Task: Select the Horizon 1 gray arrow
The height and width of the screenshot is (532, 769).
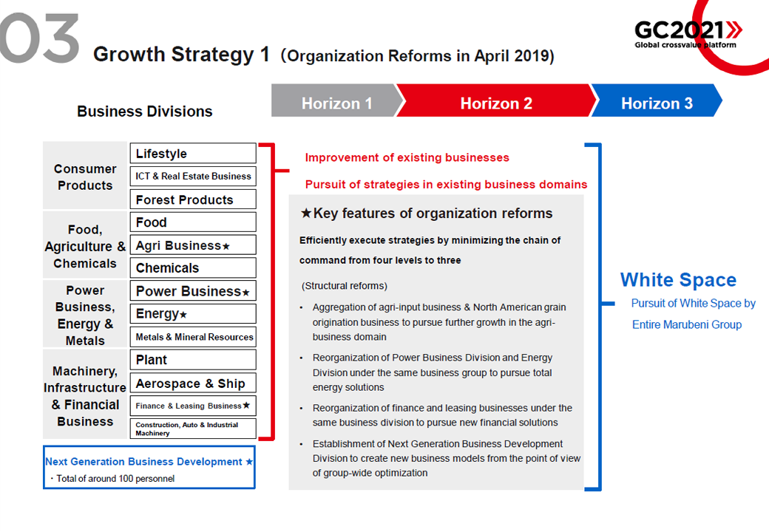Action: 336,103
